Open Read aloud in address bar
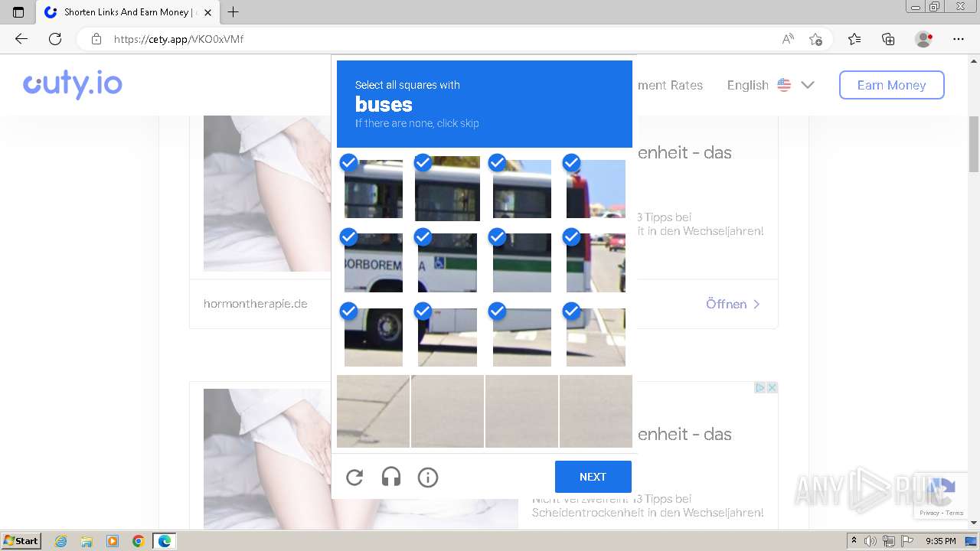 788,39
